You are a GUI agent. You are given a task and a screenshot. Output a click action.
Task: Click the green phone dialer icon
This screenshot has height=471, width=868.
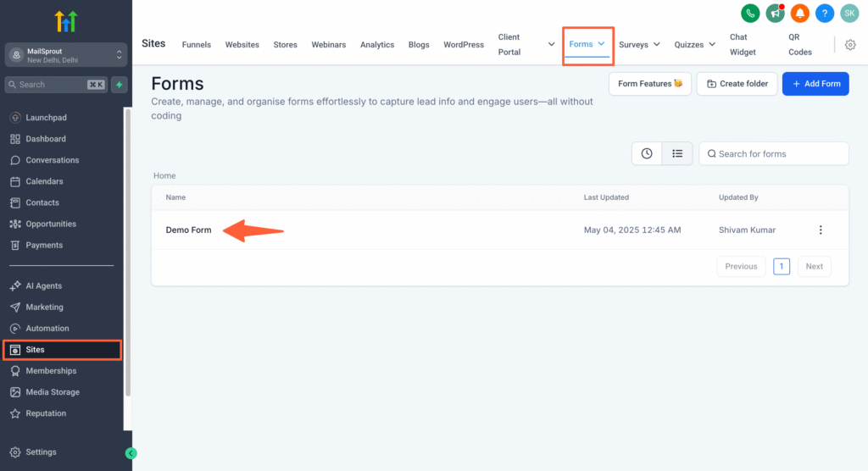[750, 14]
